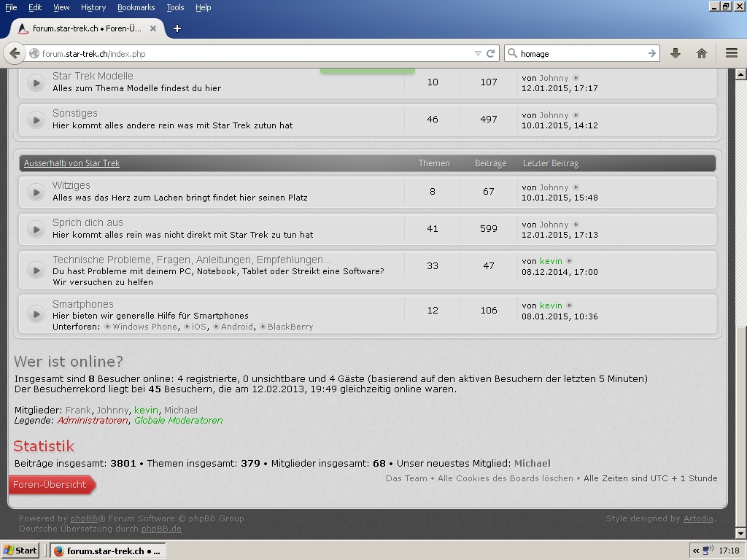Click the Smartphones forum status icon

(36, 314)
